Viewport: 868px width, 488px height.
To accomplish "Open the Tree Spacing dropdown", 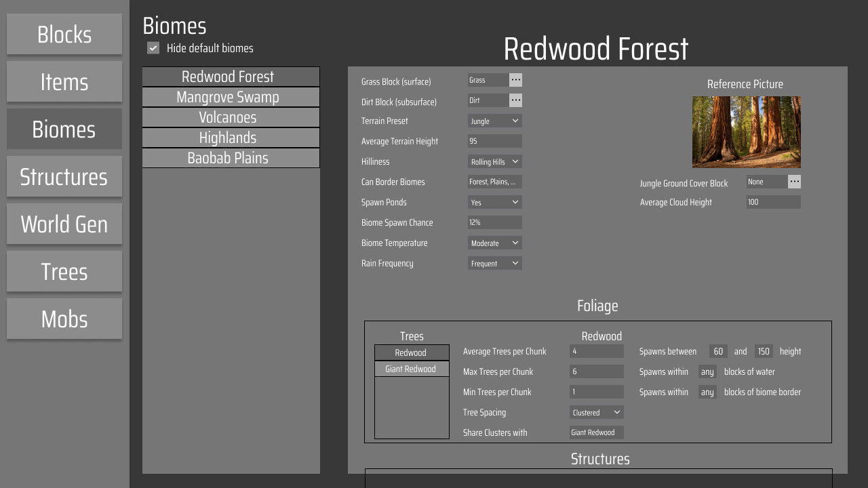I will (x=596, y=412).
